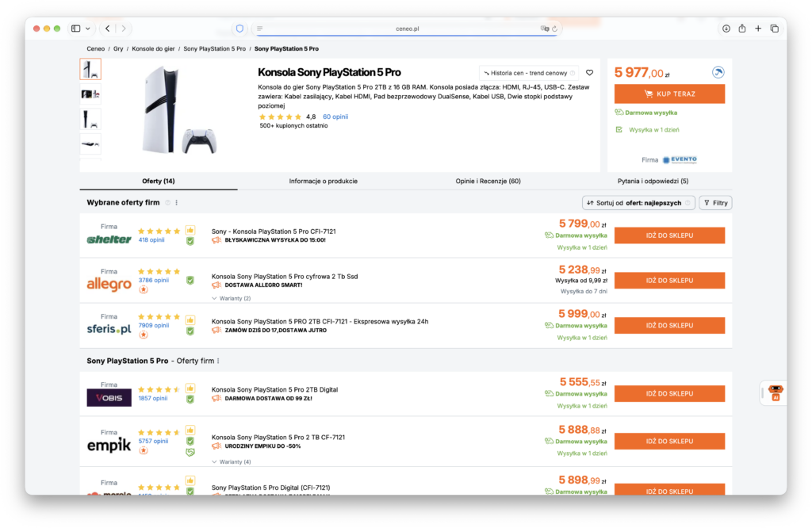The image size is (812, 528).
Task: Select the third product thumbnail image
Action: click(x=90, y=119)
